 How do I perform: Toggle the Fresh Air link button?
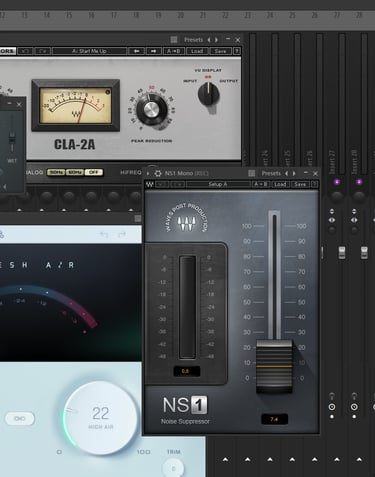[x=20, y=419]
